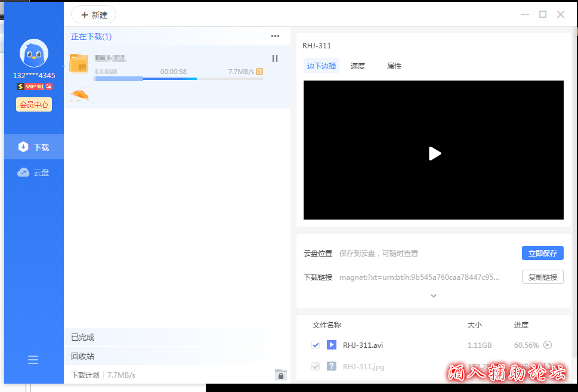The image size is (578, 392).
Task: Expand the 已完成 completed section
Action: click(x=83, y=337)
